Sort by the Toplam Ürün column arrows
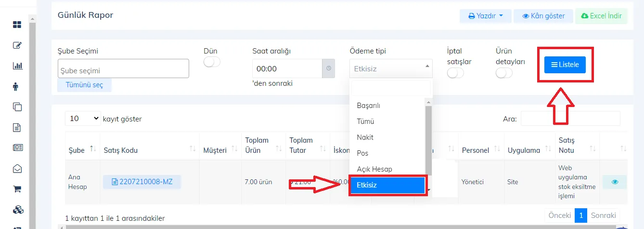The image size is (644, 229). (279, 149)
